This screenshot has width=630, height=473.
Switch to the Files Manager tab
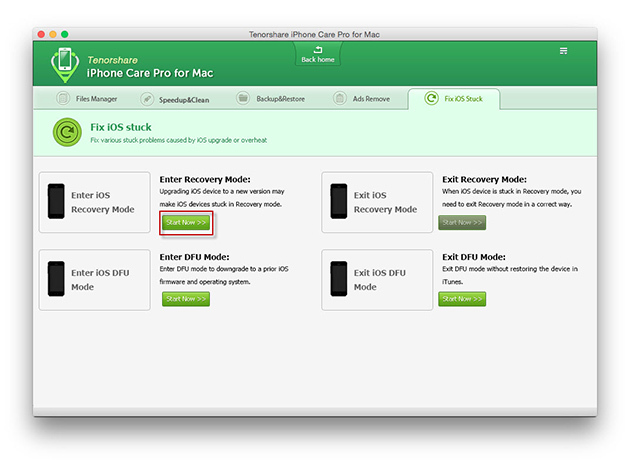[87, 98]
